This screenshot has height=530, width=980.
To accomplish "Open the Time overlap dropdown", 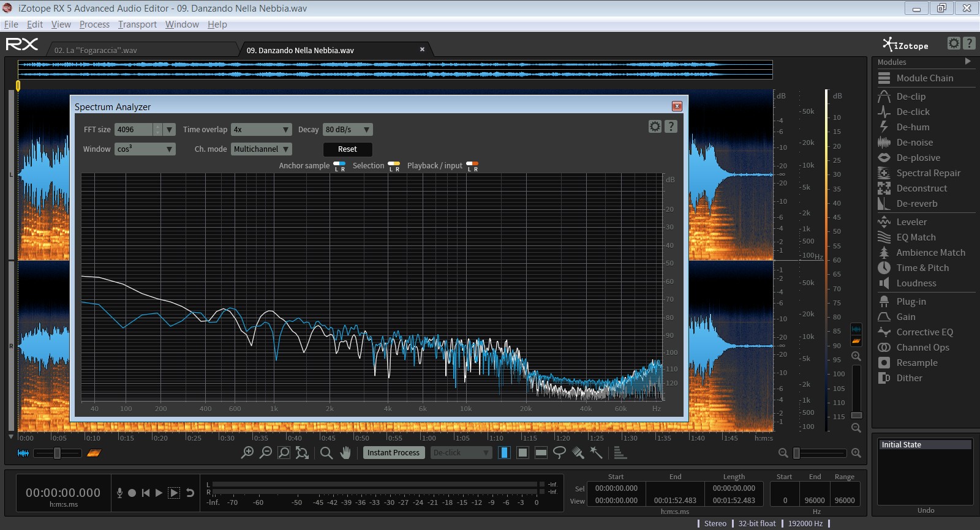I will coord(262,130).
